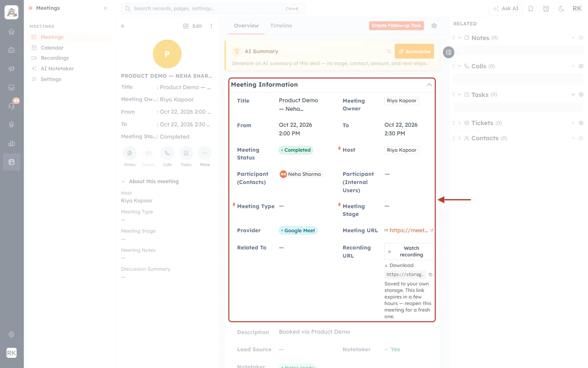Open Calendar in the Meetings menu

coord(52,48)
